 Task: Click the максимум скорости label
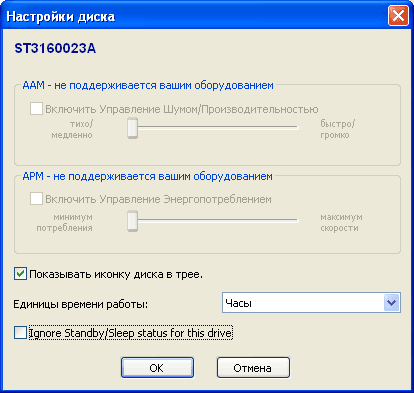click(341, 222)
